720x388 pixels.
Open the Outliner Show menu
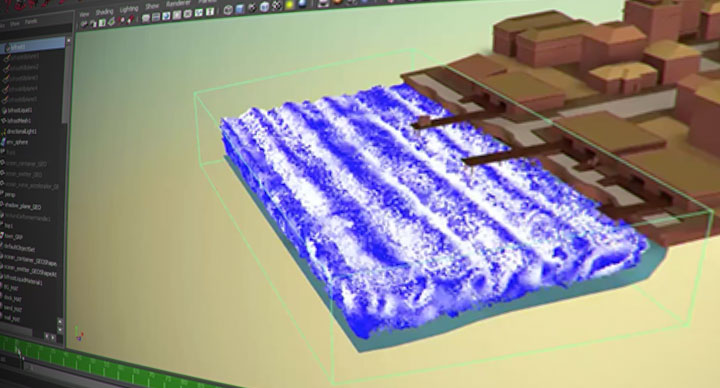pos(15,24)
